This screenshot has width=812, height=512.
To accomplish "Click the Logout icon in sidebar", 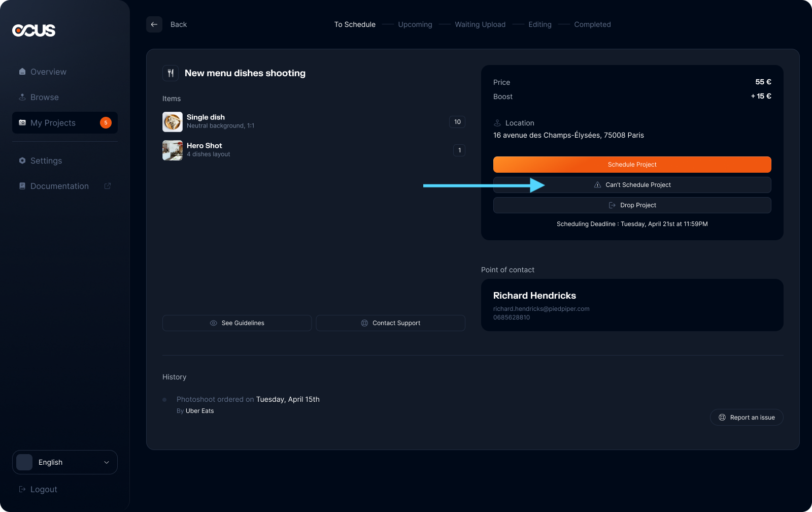I will tap(22, 489).
